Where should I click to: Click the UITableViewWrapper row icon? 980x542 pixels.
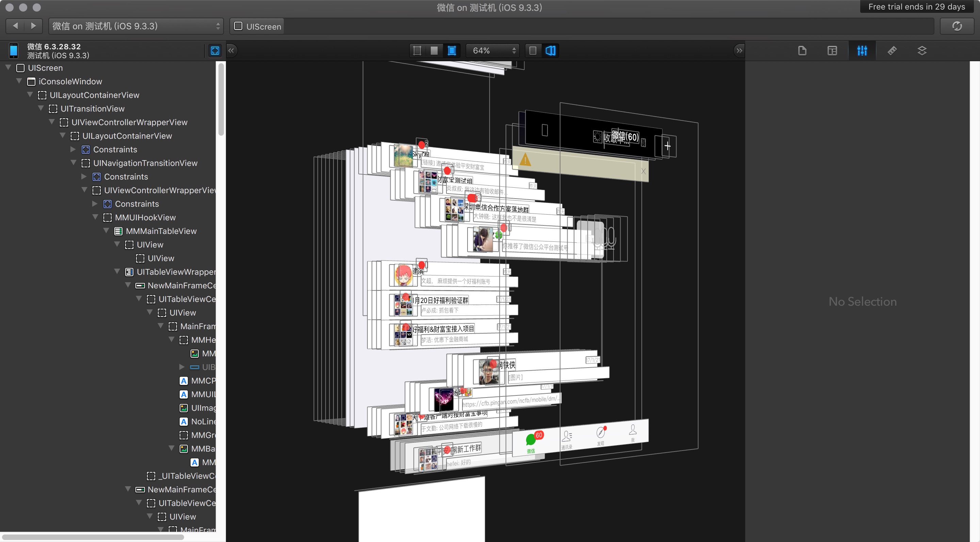pyautogui.click(x=129, y=272)
